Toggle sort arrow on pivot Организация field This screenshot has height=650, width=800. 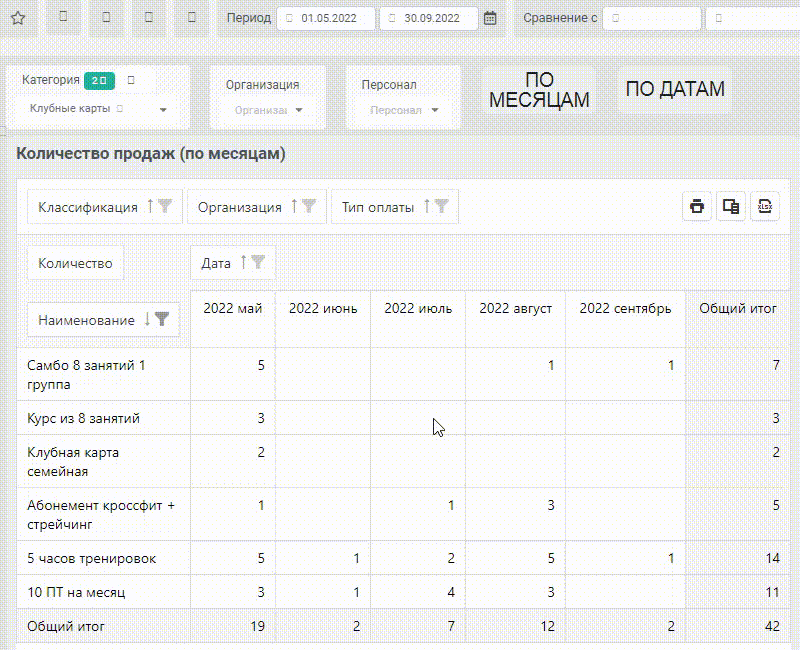(x=294, y=206)
